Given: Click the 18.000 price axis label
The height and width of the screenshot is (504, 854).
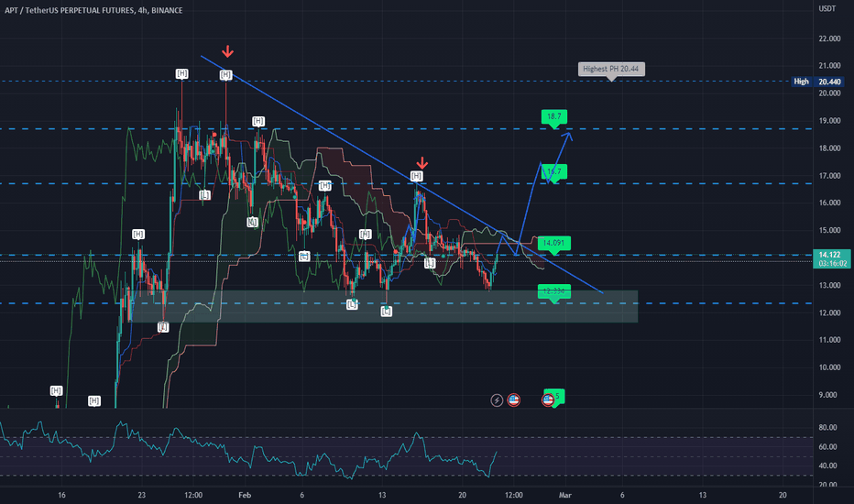Looking at the screenshot, I should [829, 148].
